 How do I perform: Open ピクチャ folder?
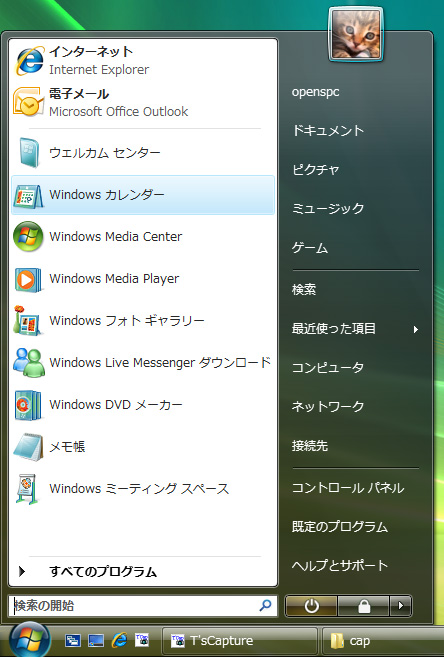coord(316,169)
